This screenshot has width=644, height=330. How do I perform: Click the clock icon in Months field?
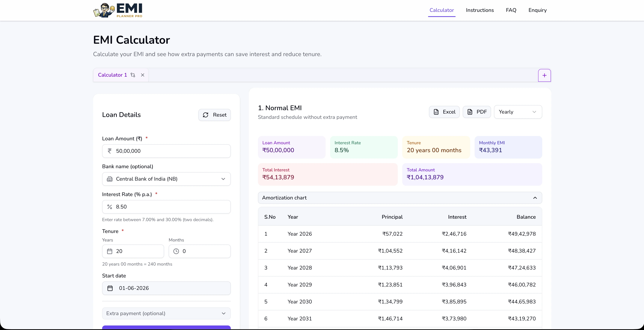(x=176, y=251)
